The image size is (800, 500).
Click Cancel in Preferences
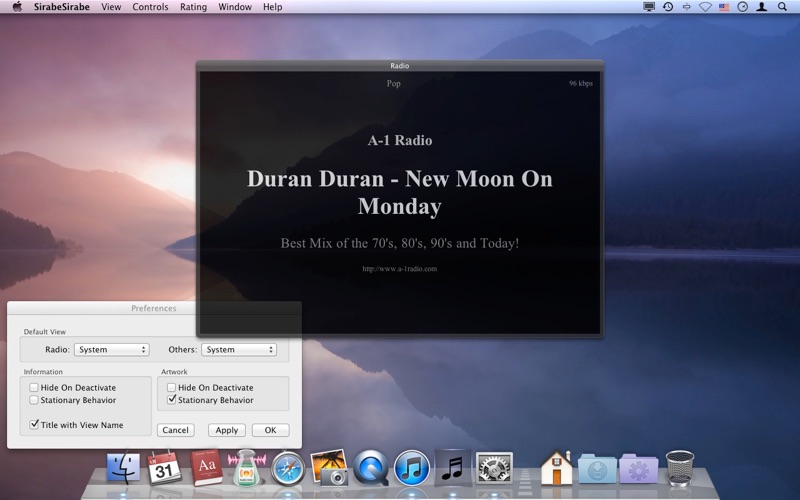pyautogui.click(x=176, y=430)
